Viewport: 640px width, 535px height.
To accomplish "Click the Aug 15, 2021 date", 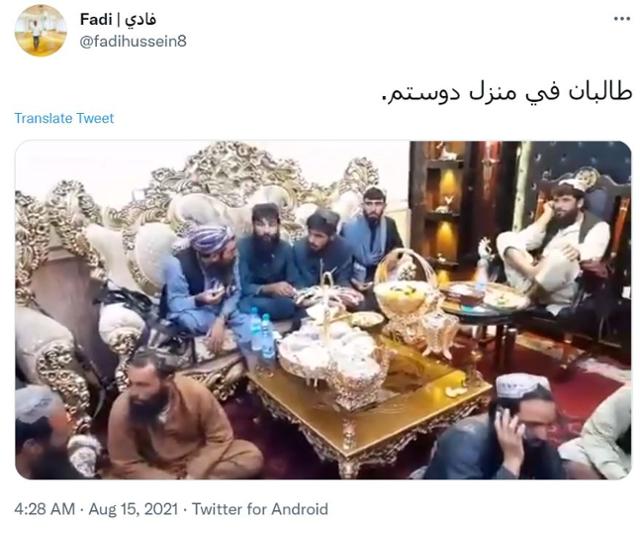I will point(133,509).
